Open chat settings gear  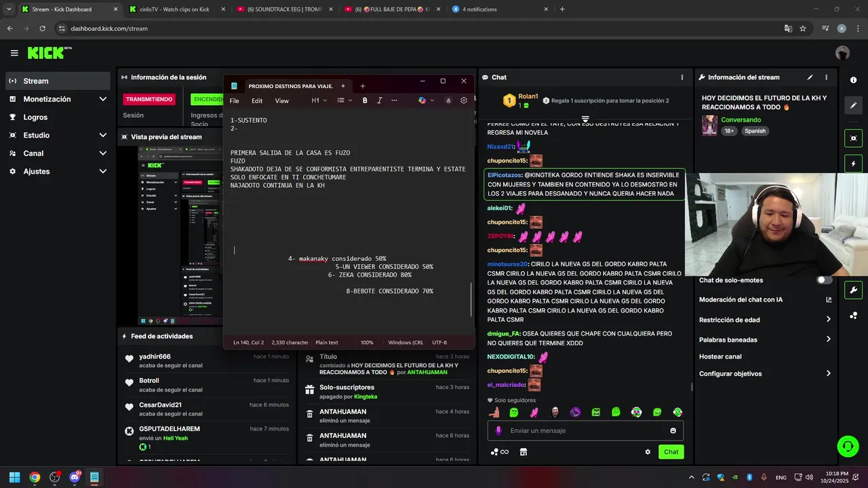(648, 452)
